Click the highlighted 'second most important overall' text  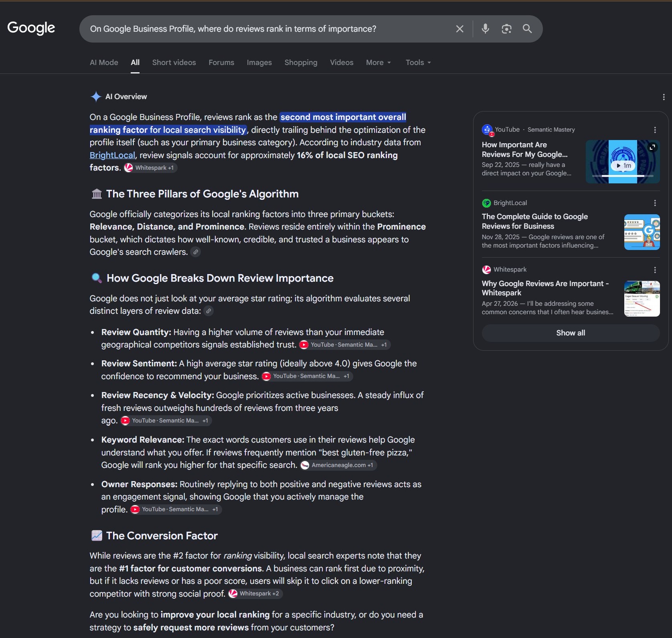click(x=343, y=117)
